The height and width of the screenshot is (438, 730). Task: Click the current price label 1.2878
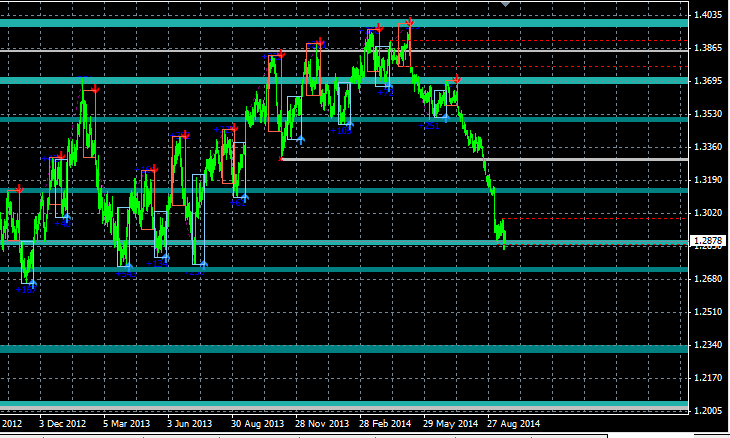(x=707, y=241)
